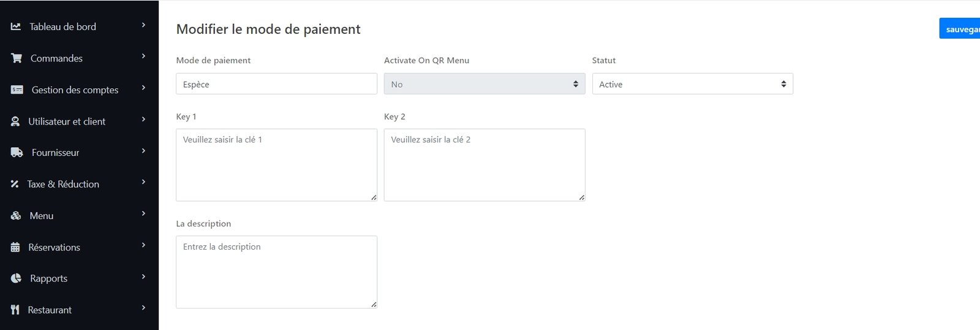Click the chart icon beside Tableau de bord

tap(16, 26)
